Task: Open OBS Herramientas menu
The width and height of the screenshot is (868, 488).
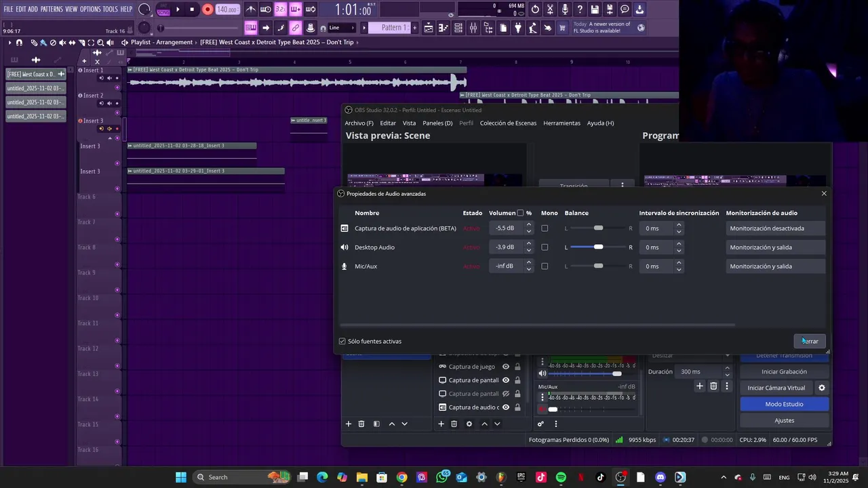Action: pyautogui.click(x=561, y=123)
